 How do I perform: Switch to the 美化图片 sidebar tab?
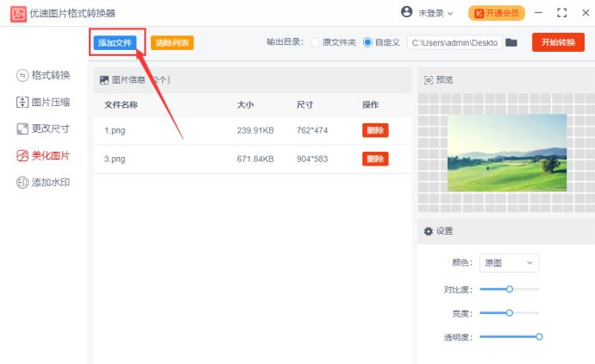(x=43, y=155)
